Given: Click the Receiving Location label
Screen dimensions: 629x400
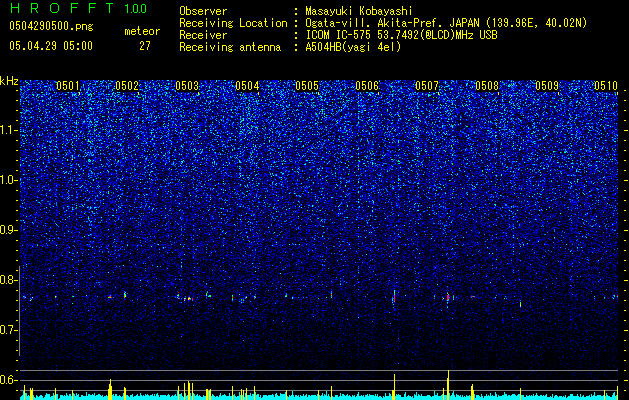Looking at the screenshot, I should point(233,23).
